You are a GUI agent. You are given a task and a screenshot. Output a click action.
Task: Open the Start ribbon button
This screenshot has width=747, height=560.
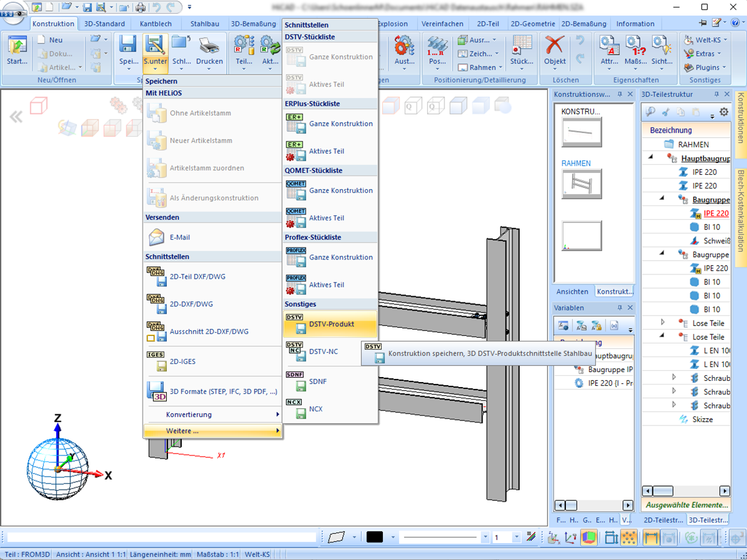(17, 50)
